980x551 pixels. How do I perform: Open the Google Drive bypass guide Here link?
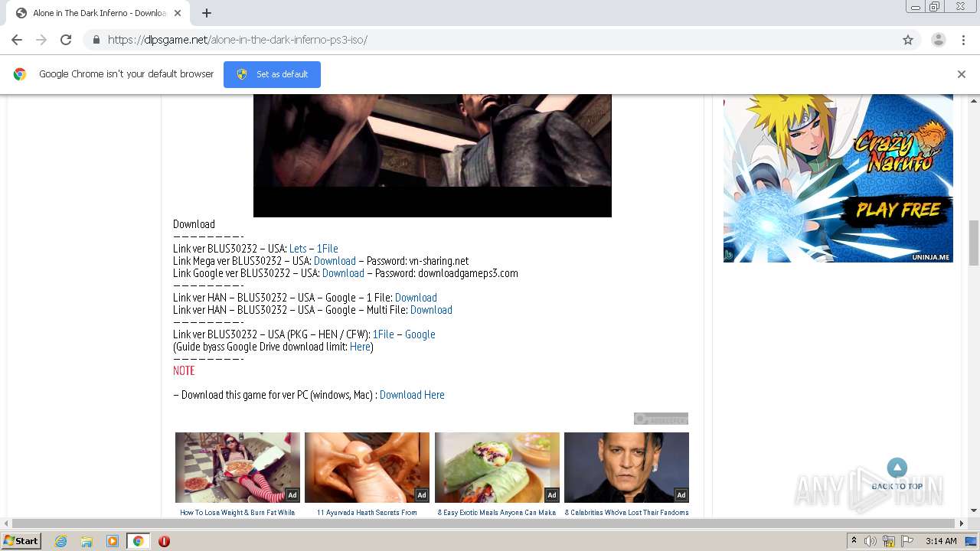[360, 347]
